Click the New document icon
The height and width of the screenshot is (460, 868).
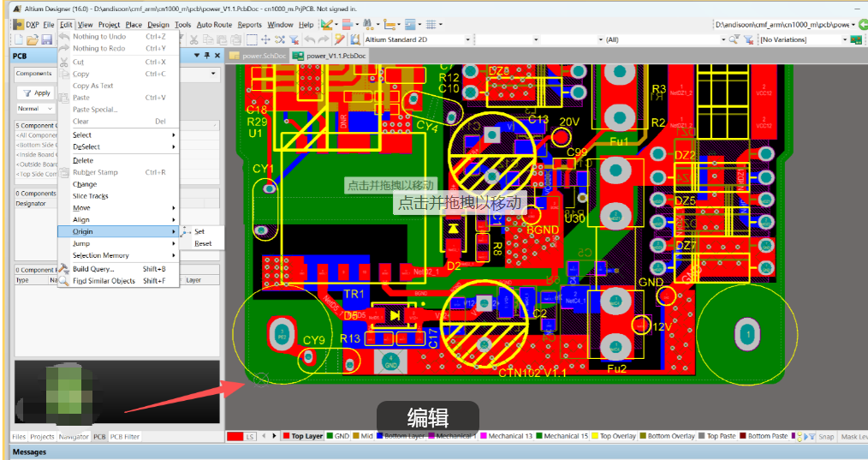[x=19, y=39]
